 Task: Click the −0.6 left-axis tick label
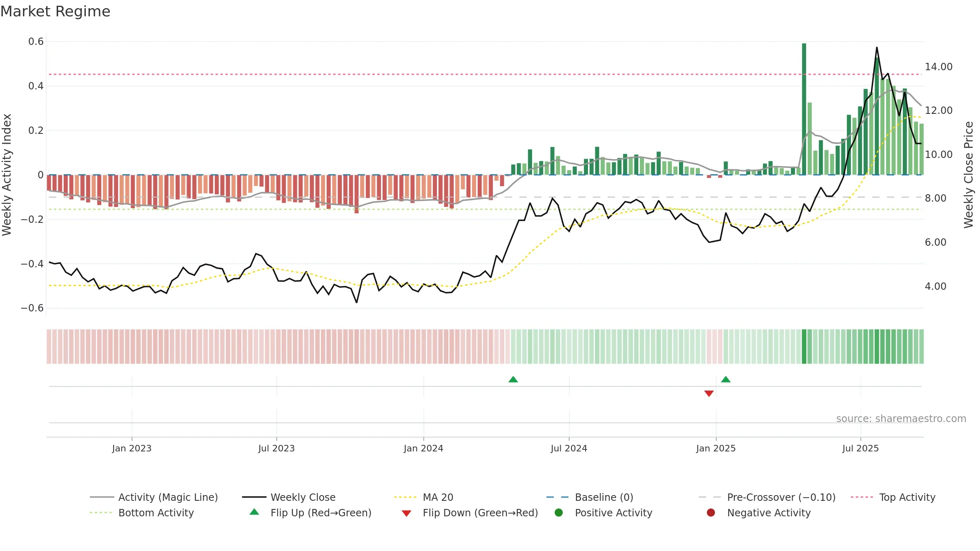tap(32, 308)
